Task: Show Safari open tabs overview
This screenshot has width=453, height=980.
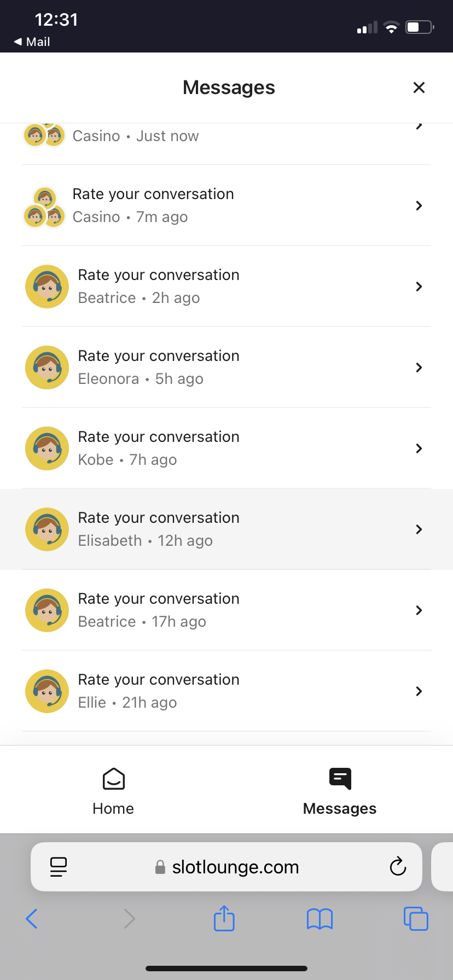Action: pos(416,918)
